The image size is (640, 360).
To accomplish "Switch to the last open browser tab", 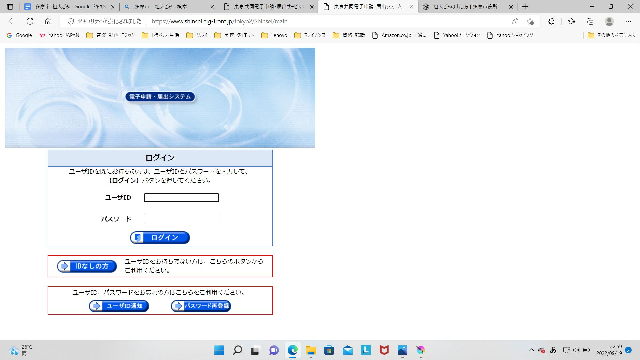I will click(468, 7).
